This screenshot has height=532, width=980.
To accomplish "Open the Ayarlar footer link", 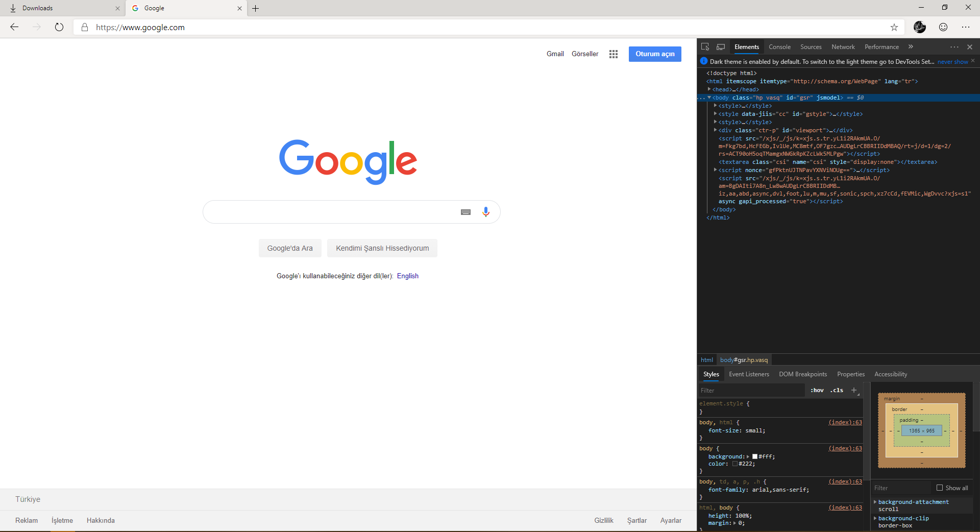I will pyautogui.click(x=671, y=521).
